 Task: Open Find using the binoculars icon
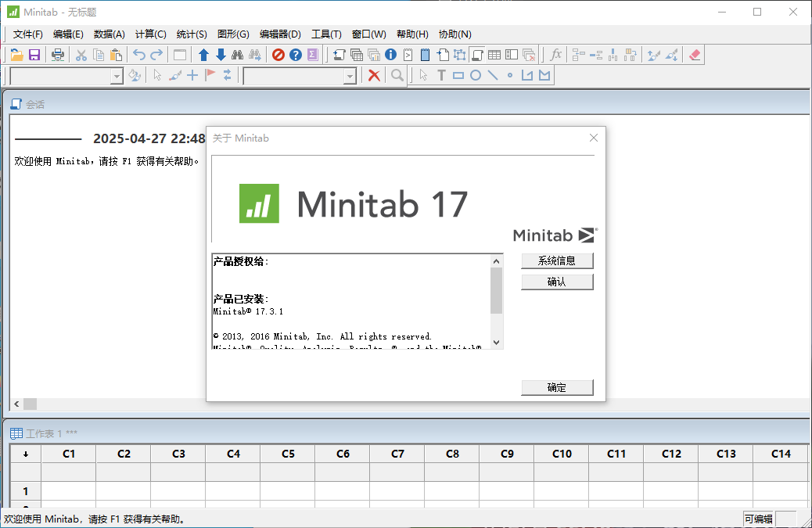pyautogui.click(x=238, y=55)
